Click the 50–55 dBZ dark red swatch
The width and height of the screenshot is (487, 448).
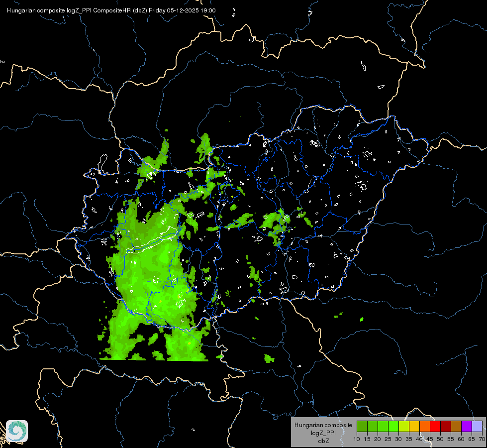point(446,426)
